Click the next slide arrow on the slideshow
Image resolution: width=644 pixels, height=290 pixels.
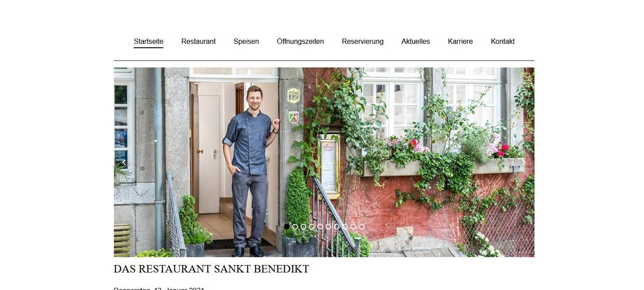pyautogui.click(x=524, y=163)
